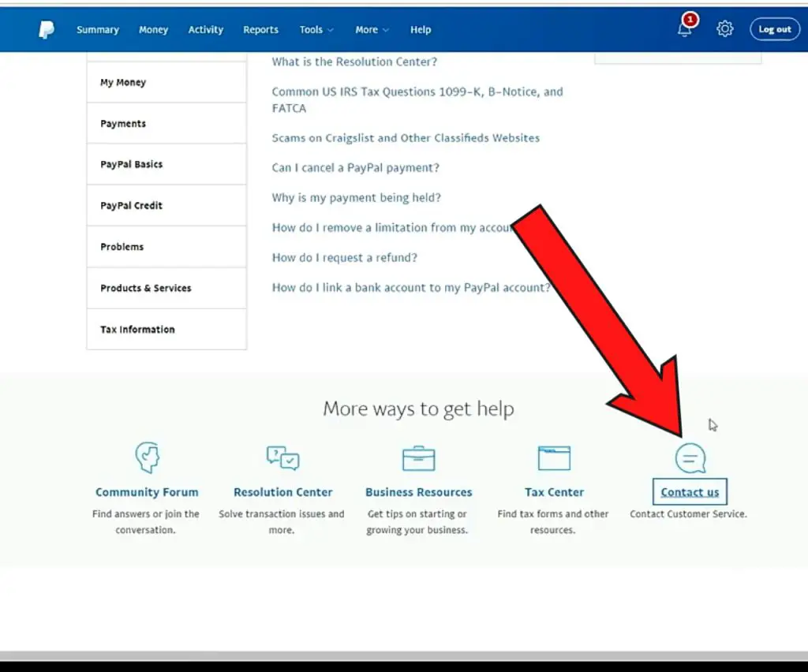This screenshot has width=808, height=672.
Task: Click 'Contact Customer Service.' description text
Action: 688,514
